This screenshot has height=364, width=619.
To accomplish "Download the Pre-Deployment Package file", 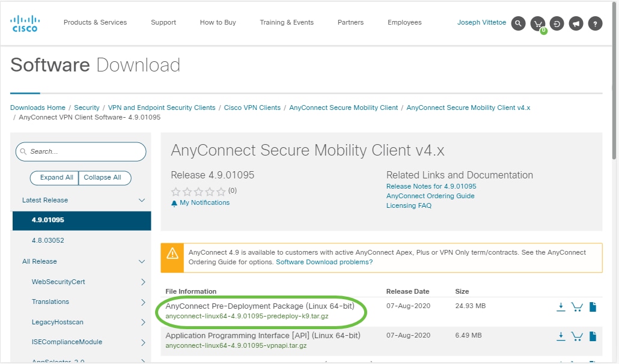I will coord(561,307).
